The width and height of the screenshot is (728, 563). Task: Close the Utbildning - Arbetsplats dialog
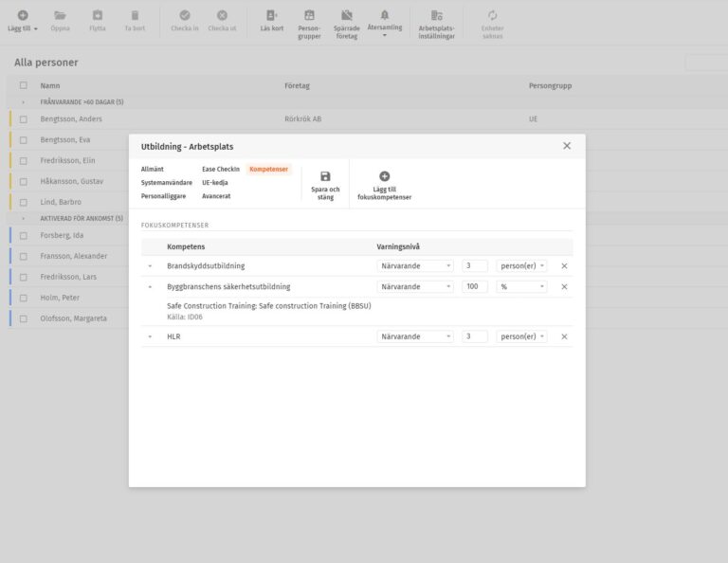pyautogui.click(x=567, y=146)
